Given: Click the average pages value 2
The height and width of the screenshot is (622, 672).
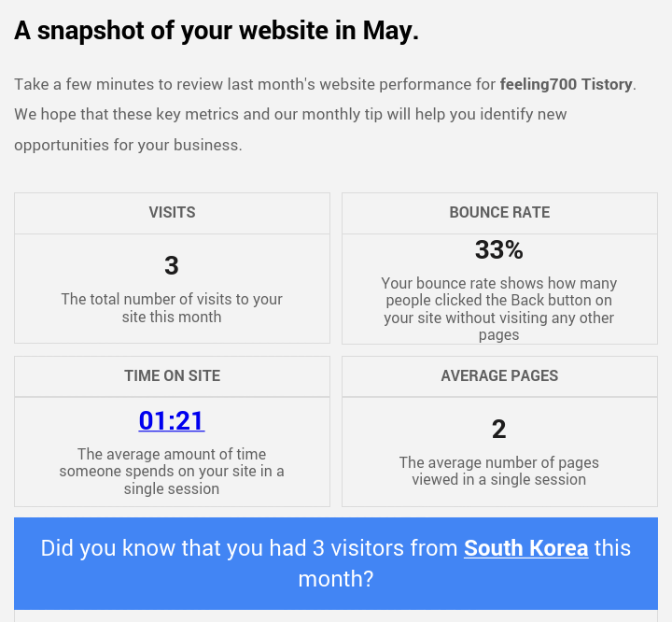Looking at the screenshot, I should 498,429.
